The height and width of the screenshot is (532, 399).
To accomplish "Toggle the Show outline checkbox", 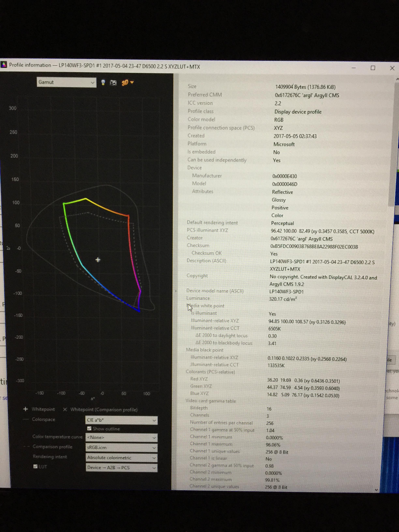I will pyautogui.click(x=89, y=429).
